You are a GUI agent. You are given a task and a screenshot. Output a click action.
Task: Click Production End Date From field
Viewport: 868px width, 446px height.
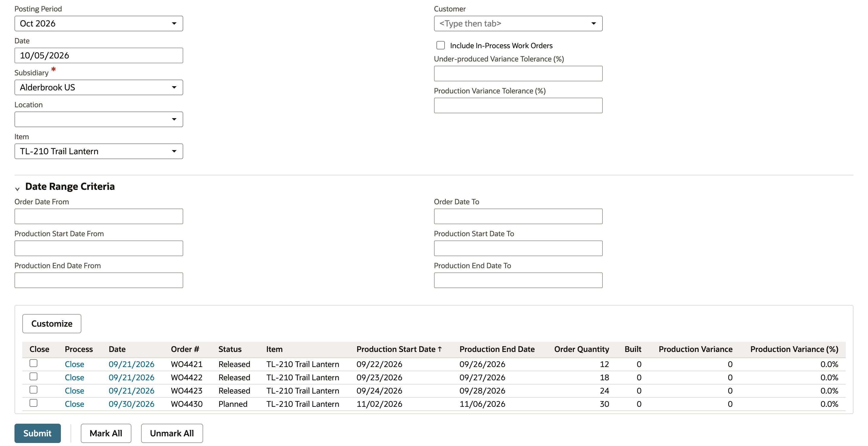click(x=98, y=281)
